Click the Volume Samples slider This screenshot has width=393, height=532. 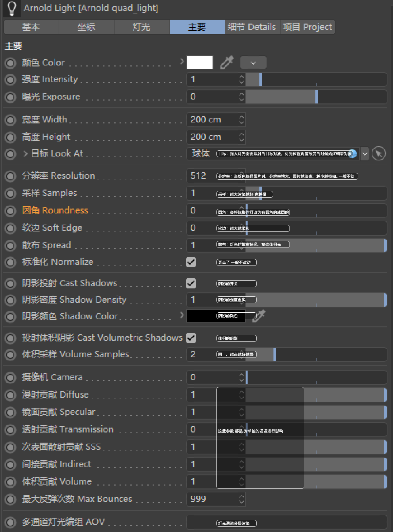coord(316,355)
